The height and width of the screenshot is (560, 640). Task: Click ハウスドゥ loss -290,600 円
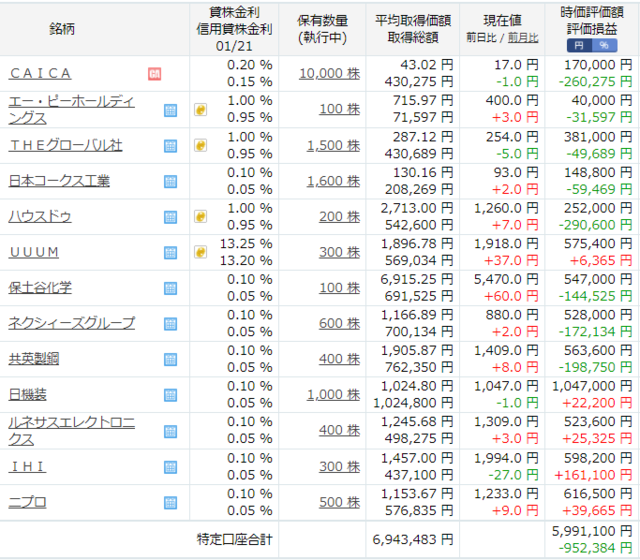click(596, 225)
